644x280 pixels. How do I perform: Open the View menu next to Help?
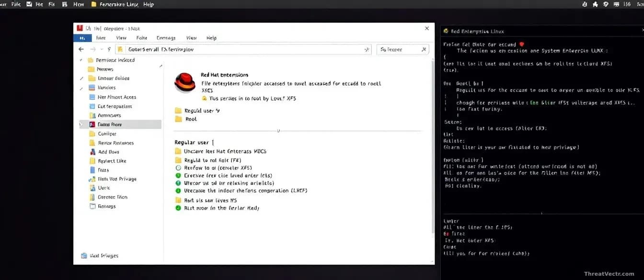191,38
